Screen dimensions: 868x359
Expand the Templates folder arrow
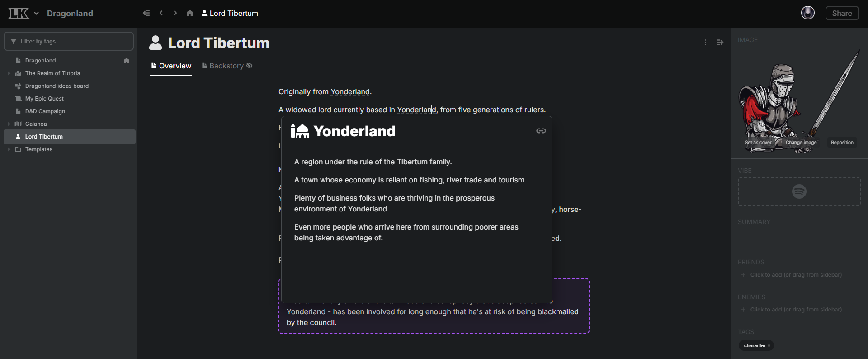tap(9, 149)
